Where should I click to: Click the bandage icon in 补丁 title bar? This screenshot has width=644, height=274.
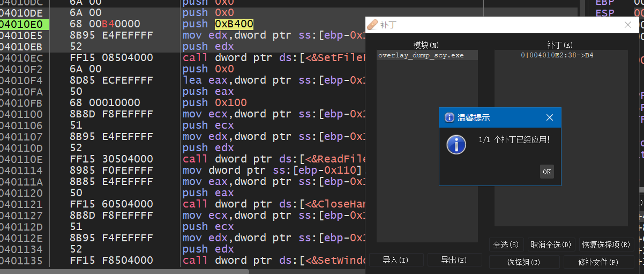click(373, 25)
